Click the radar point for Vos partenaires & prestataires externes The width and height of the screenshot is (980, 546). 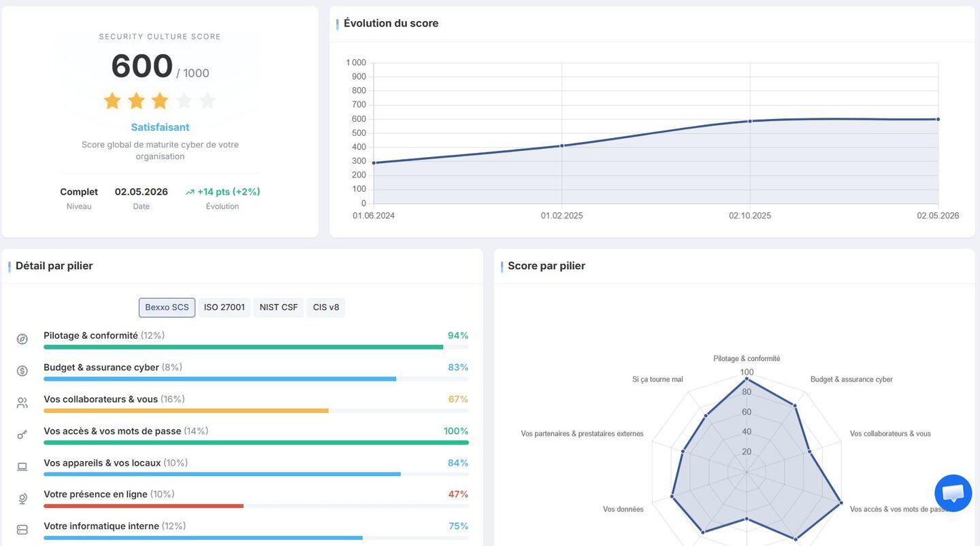(x=683, y=451)
